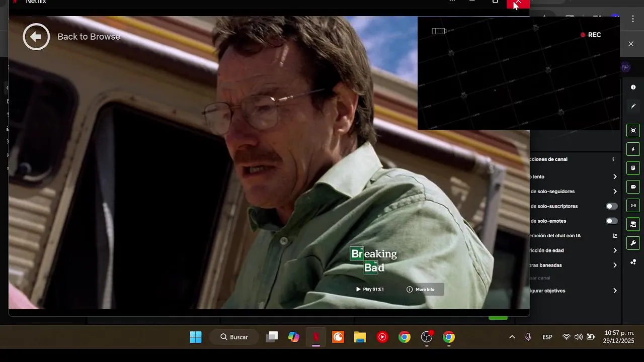Toggle the solo-emotes chat switch
644x362 pixels.
611,221
